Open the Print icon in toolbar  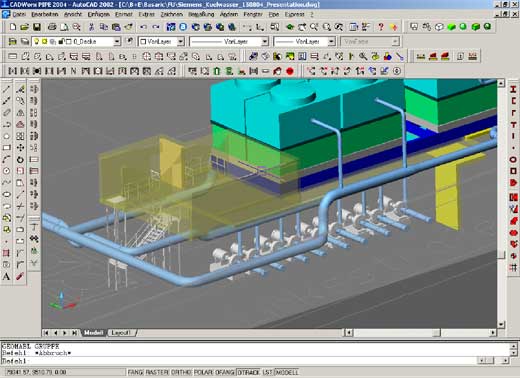(52, 27)
